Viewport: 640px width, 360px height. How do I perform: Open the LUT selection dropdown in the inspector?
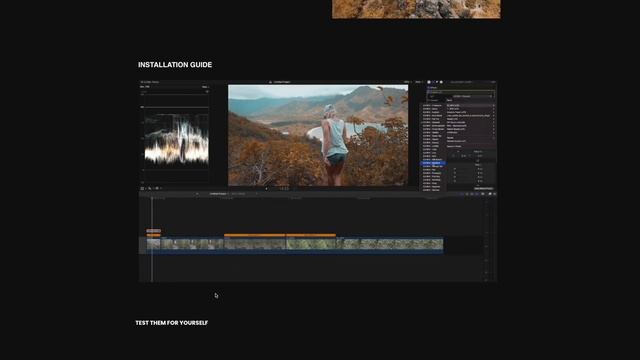[x=472, y=96]
